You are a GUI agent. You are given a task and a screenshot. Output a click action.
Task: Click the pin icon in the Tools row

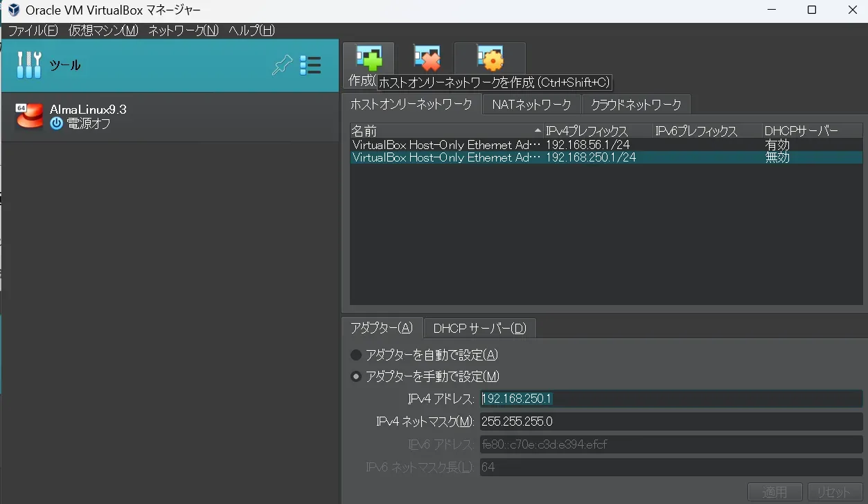point(282,65)
